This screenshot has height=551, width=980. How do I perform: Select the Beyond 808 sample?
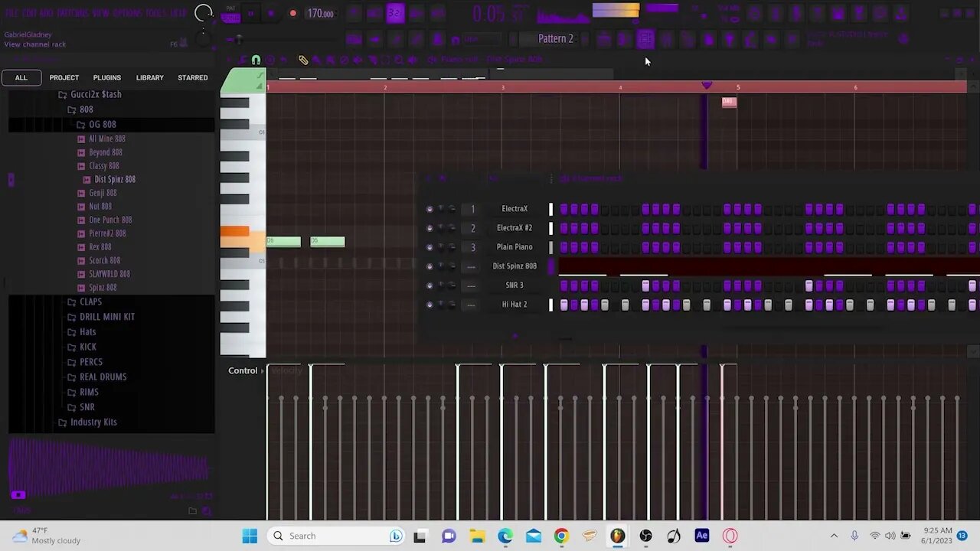pyautogui.click(x=100, y=152)
